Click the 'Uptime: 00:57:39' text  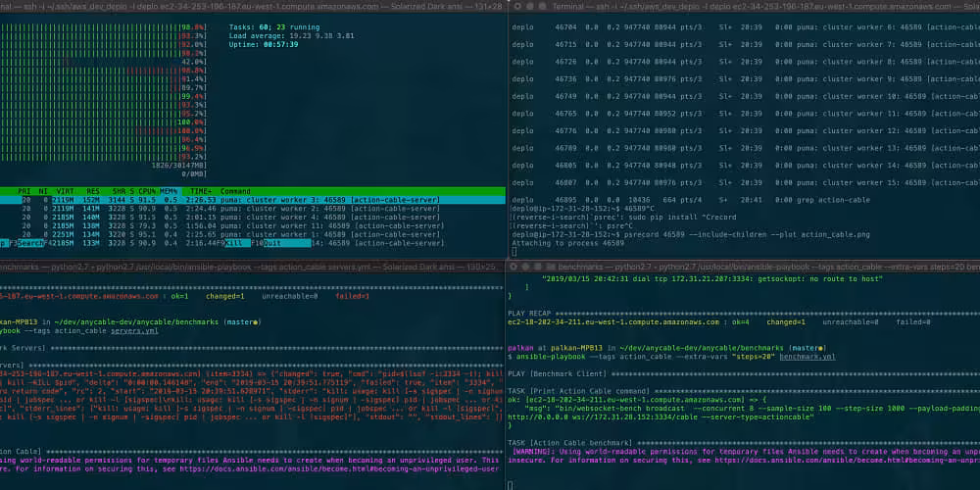263,44
